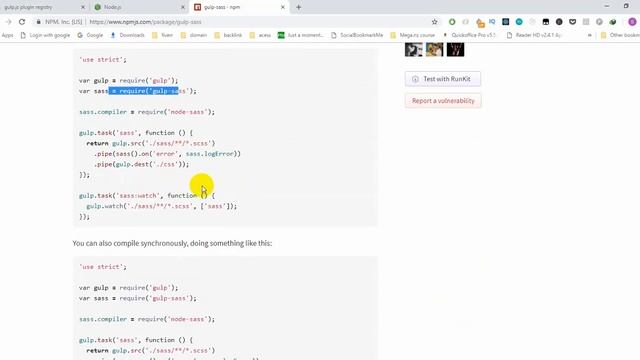Open the Quickoffice Pro bookmark
This screenshot has width=640, height=360.
coord(469,35)
